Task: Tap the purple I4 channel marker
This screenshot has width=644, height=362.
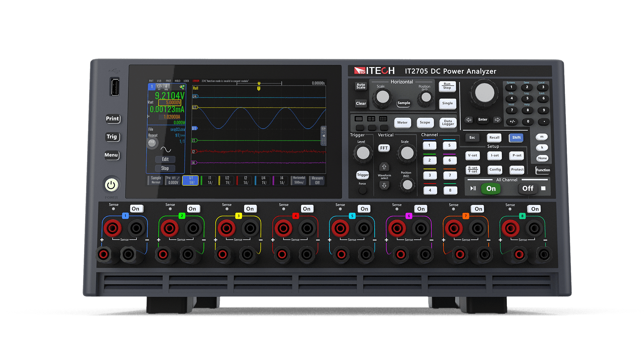Action: [x=194, y=163]
